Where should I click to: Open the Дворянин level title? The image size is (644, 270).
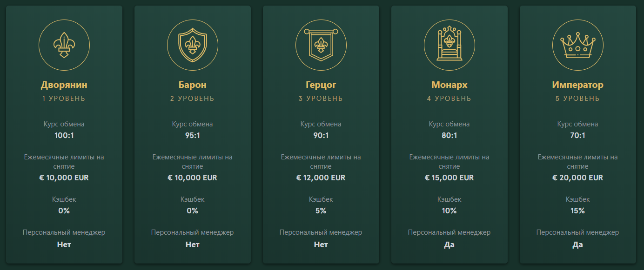[64, 85]
